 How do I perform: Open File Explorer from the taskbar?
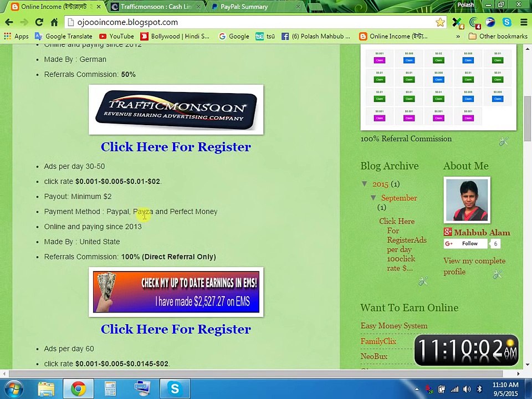pos(46,389)
